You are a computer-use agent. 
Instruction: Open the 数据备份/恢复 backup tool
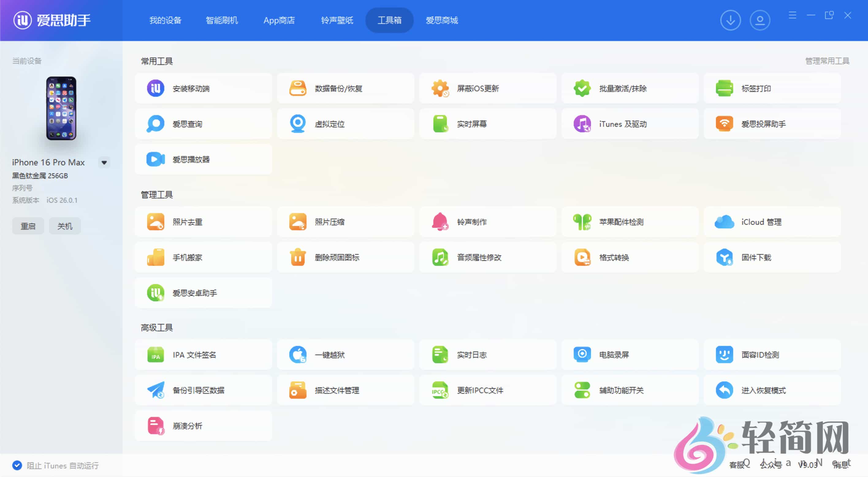coord(345,88)
